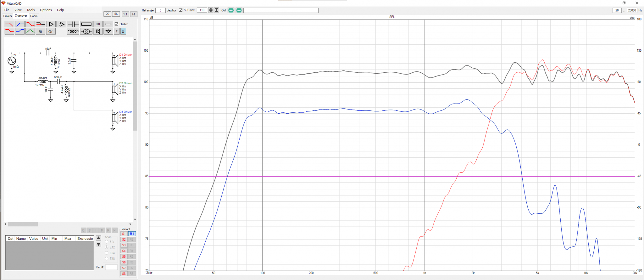Place a ground symbol
This screenshot has width=644, height=280.
pyautogui.click(x=108, y=31)
